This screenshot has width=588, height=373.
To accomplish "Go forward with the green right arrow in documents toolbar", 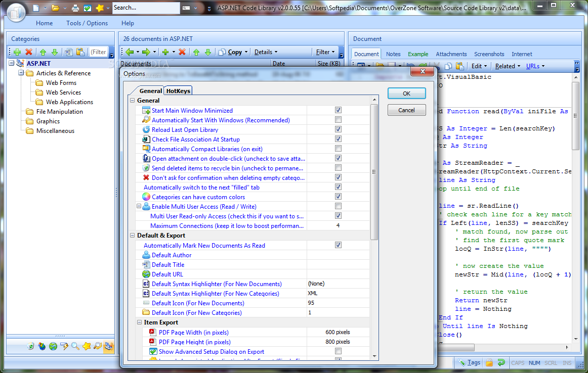I will (146, 52).
